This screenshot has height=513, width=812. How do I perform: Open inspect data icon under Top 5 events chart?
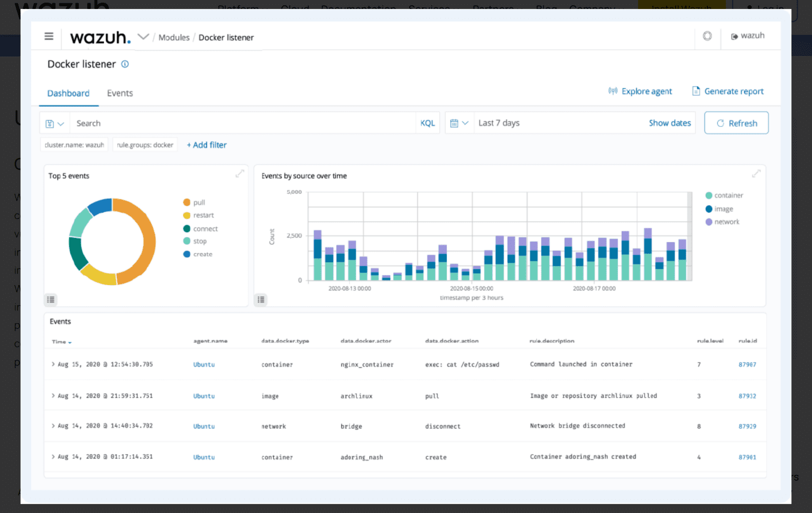click(50, 299)
